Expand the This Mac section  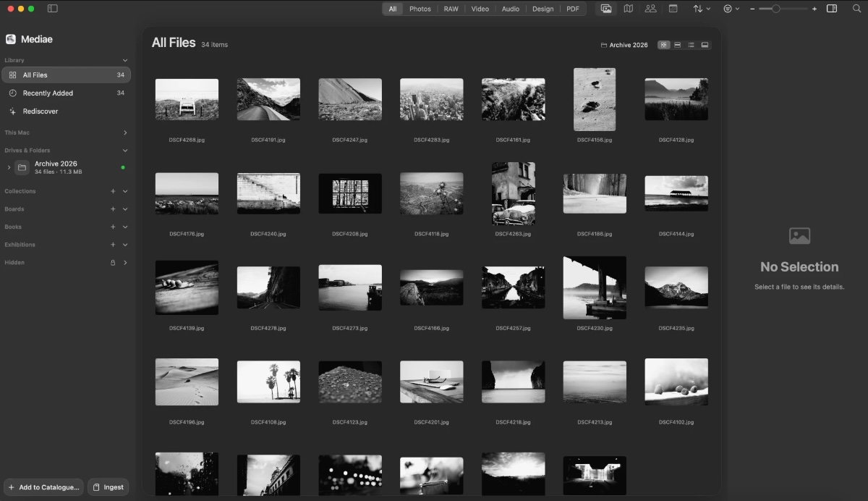point(125,132)
